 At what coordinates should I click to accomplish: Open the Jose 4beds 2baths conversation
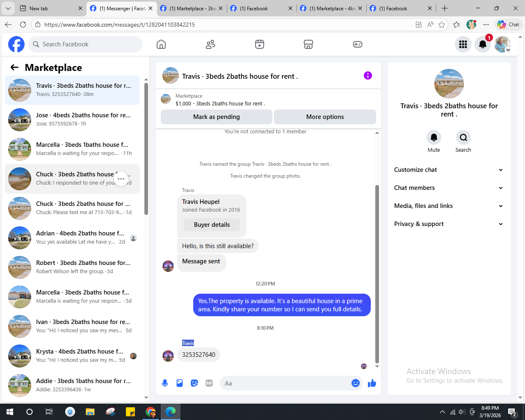(72, 120)
